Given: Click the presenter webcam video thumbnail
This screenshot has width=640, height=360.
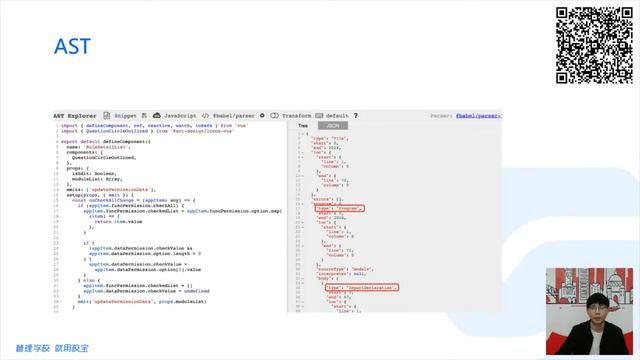Looking at the screenshot, I should (590, 311).
